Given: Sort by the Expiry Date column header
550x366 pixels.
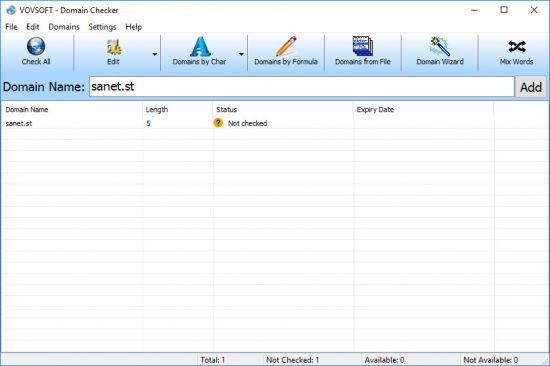Looking at the screenshot, I should (424, 109).
